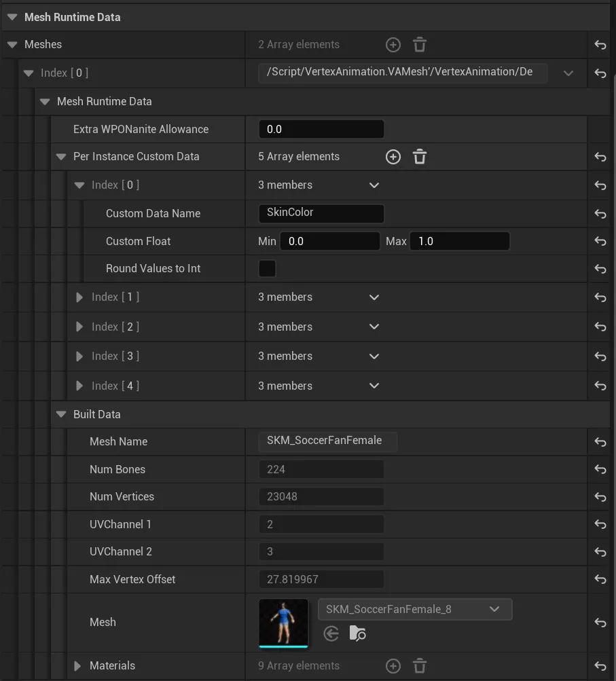Click the mesh preview thumbnail
This screenshot has height=681, width=616.
(283, 622)
